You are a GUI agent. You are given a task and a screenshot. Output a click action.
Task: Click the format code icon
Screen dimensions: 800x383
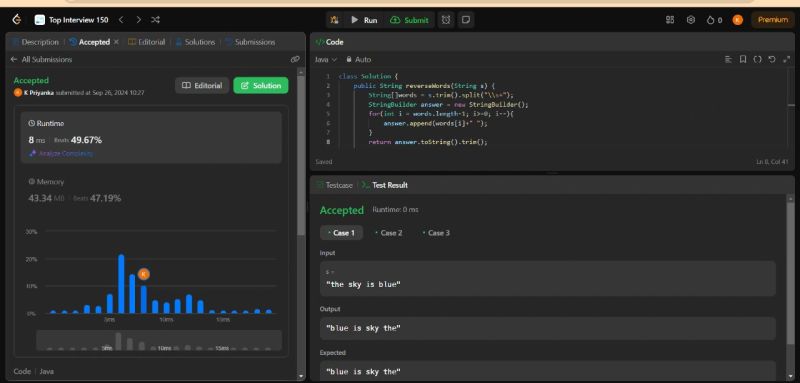click(728, 59)
